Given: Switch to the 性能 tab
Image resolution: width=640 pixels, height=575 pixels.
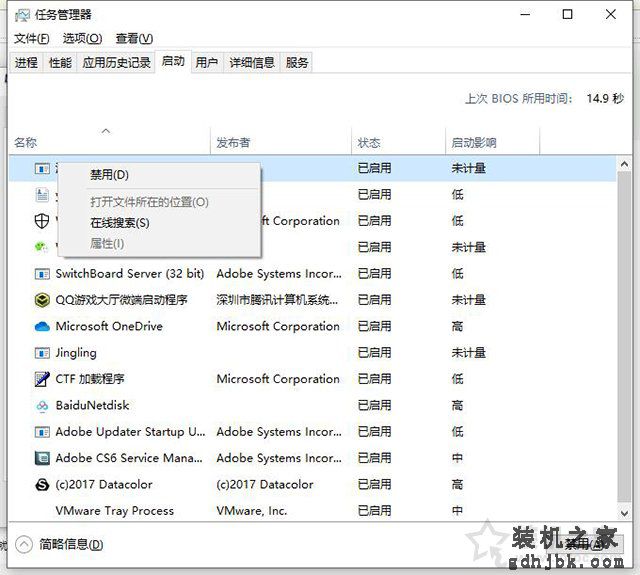Looking at the screenshot, I should click(x=60, y=62).
